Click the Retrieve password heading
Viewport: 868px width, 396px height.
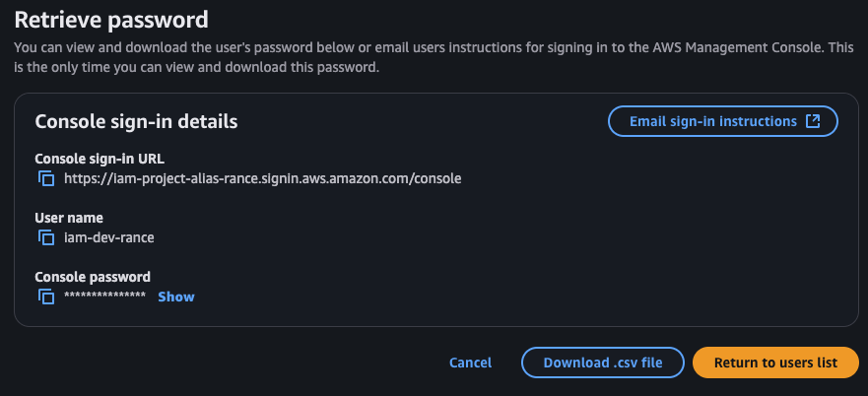pos(111,20)
